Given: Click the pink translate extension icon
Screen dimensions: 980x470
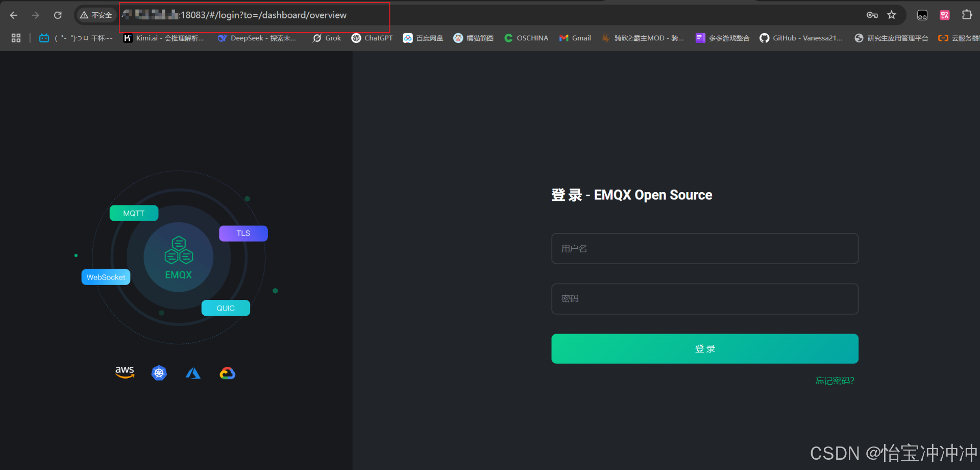Looking at the screenshot, I should tap(945, 15).
